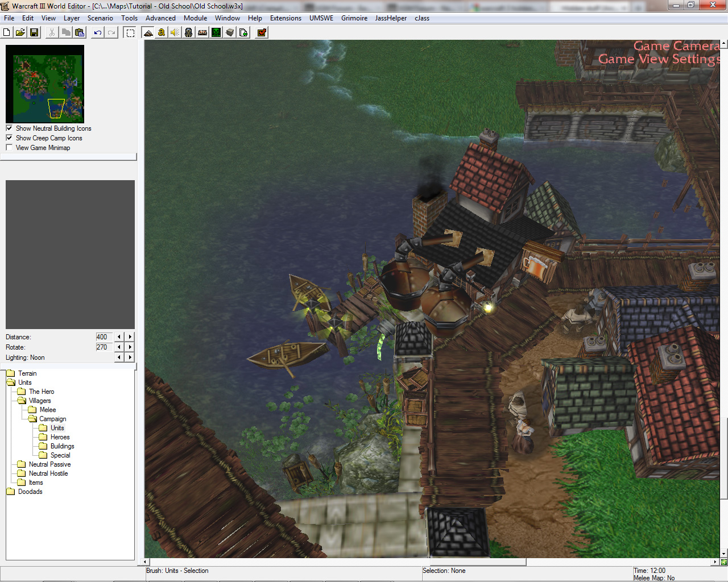Screen dimensions: 728x582
Task: Switch Lighting to previous setting arrow
Action: 119,357
